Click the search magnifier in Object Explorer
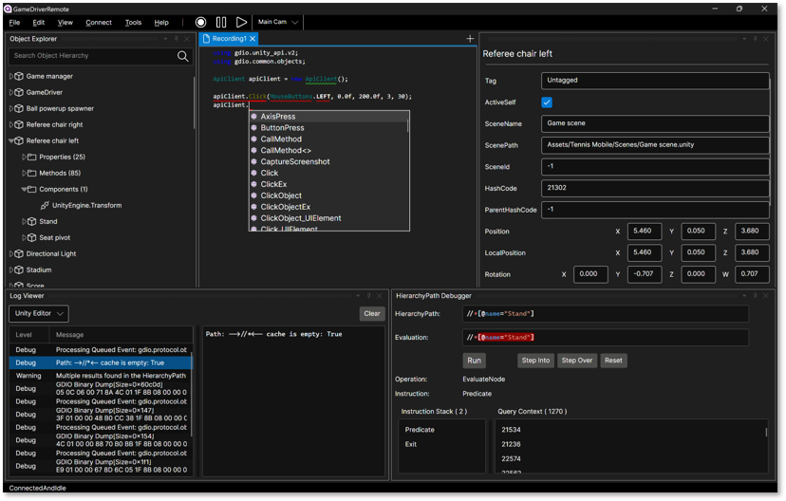Viewport: 786px width, 501px height. tap(183, 56)
